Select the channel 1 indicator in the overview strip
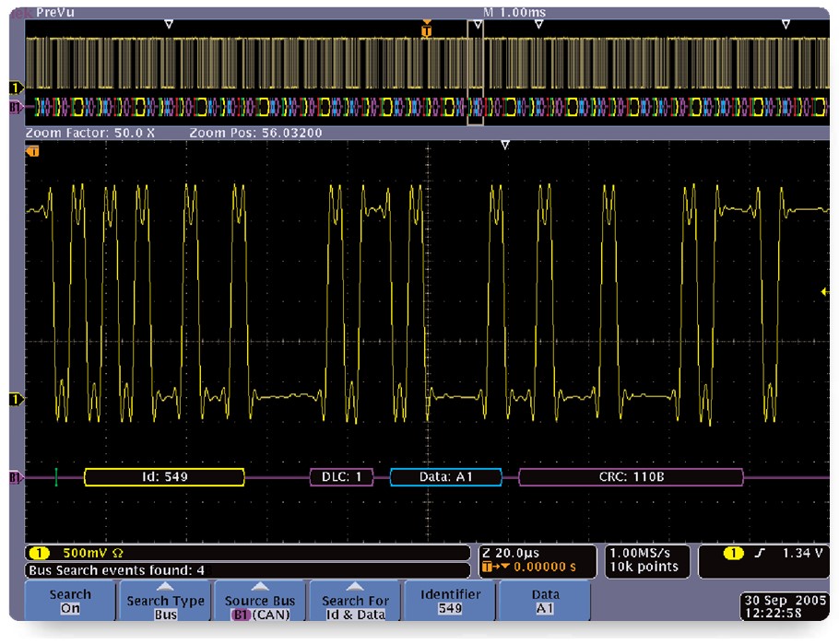Screen dimensions: 839x644 pos(16,87)
